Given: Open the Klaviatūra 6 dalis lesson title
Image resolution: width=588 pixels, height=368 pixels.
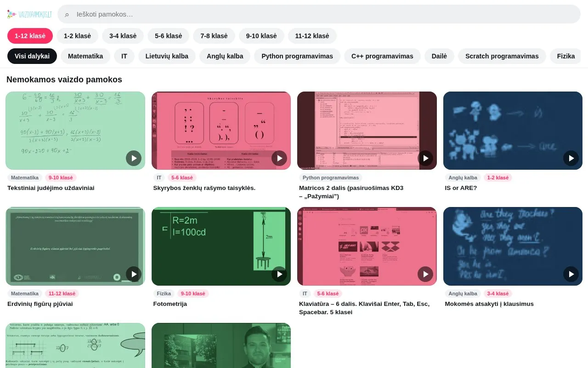Looking at the screenshot, I should [364, 308].
